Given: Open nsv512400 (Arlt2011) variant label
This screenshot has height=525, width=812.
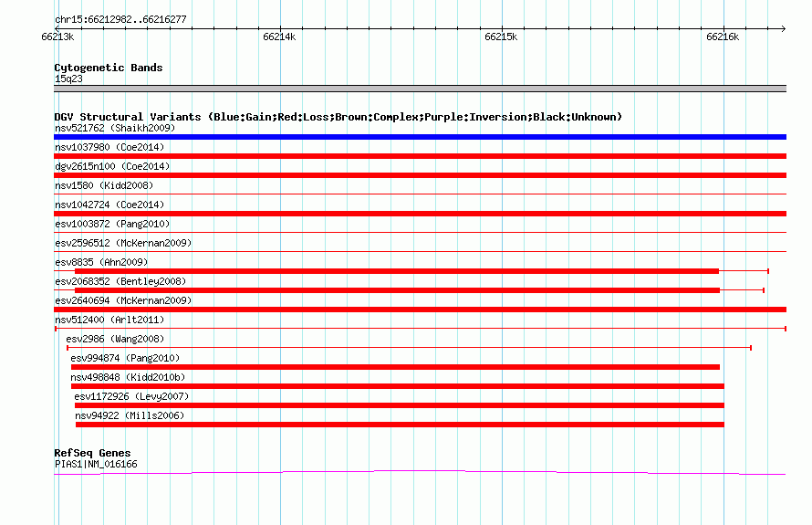Looking at the screenshot, I should tap(109, 320).
